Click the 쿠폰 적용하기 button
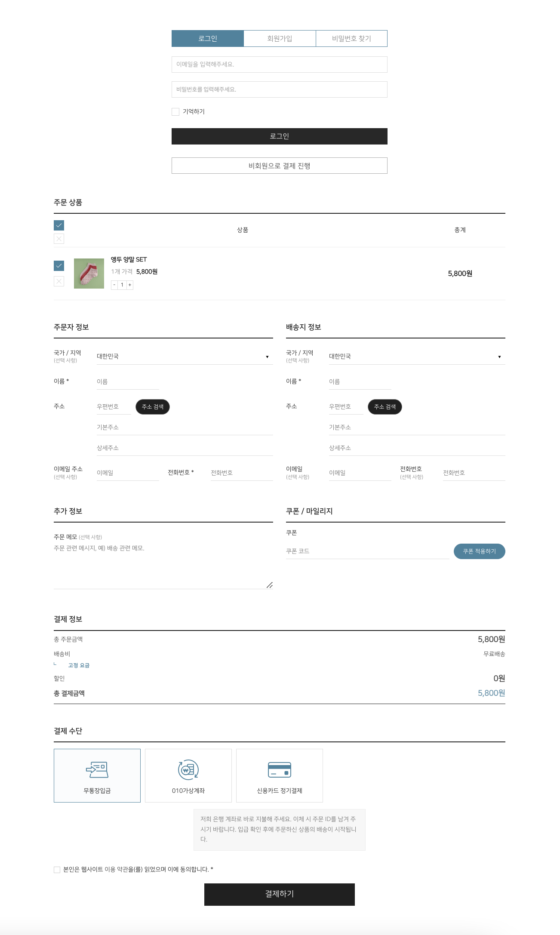This screenshot has width=560, height=935. (x=479, y=551)
